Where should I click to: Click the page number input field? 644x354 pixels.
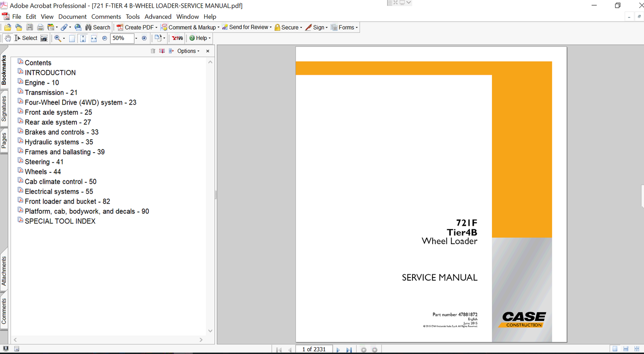tap(314, 349)
